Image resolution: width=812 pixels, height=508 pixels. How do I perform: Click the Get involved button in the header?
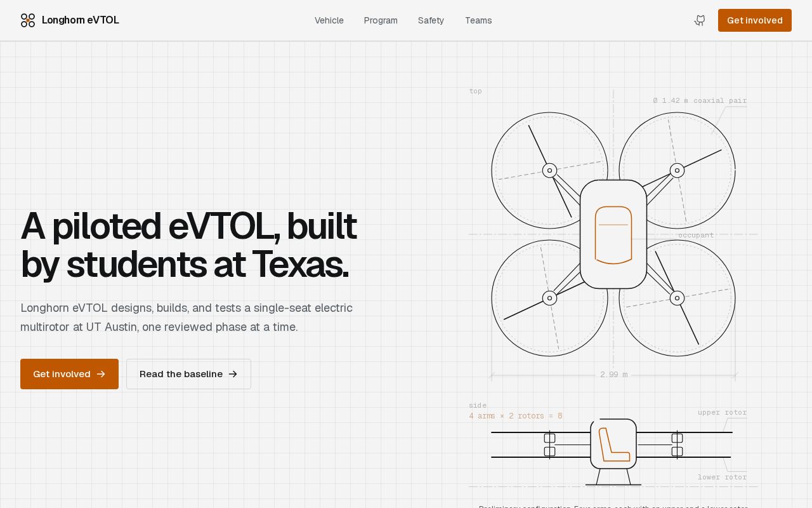[755, 20]
